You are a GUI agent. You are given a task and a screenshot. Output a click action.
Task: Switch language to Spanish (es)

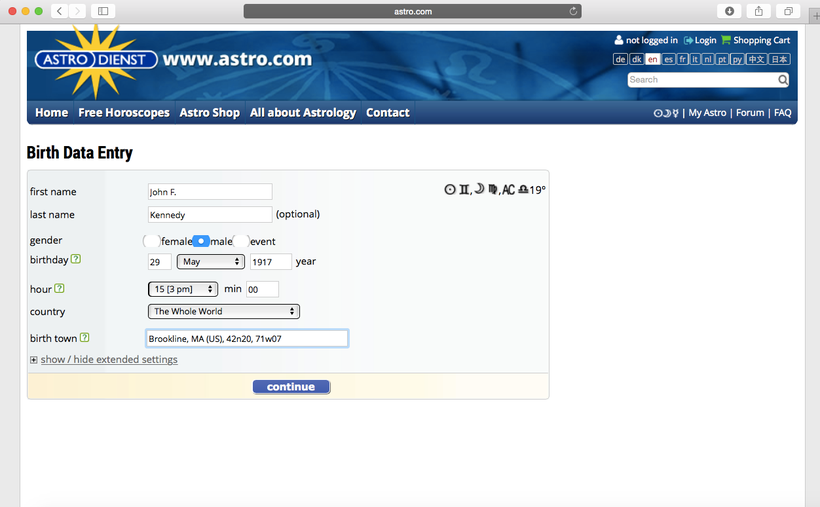pyautogui.click(x=668, y=59)
